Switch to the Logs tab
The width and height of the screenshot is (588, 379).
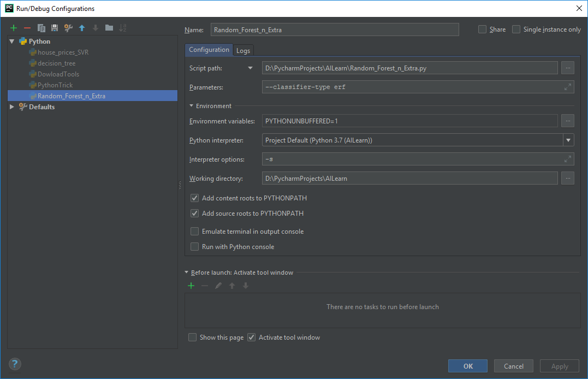tap(243, 51)
